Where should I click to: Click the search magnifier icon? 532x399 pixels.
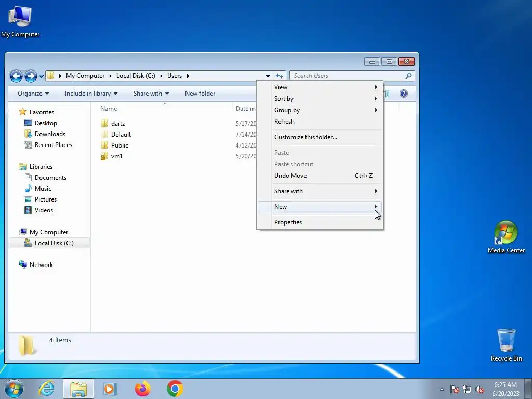point(408,76)
